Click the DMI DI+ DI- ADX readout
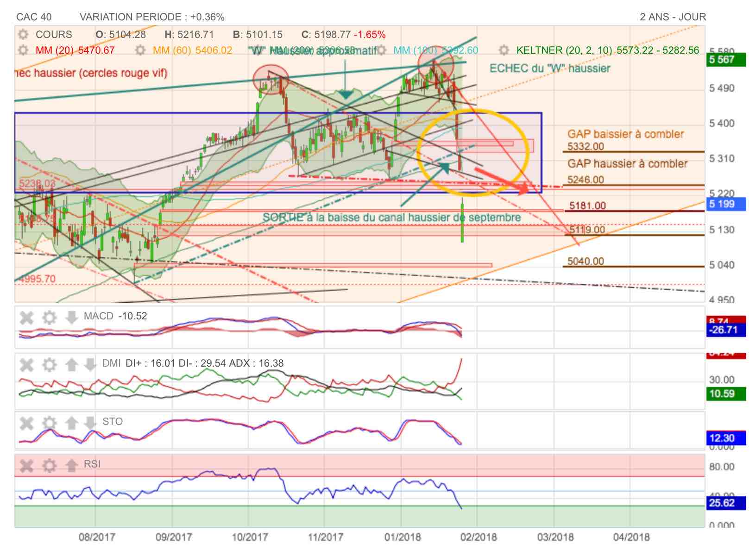Screen dimensions: 756x549 click(193, 363)
